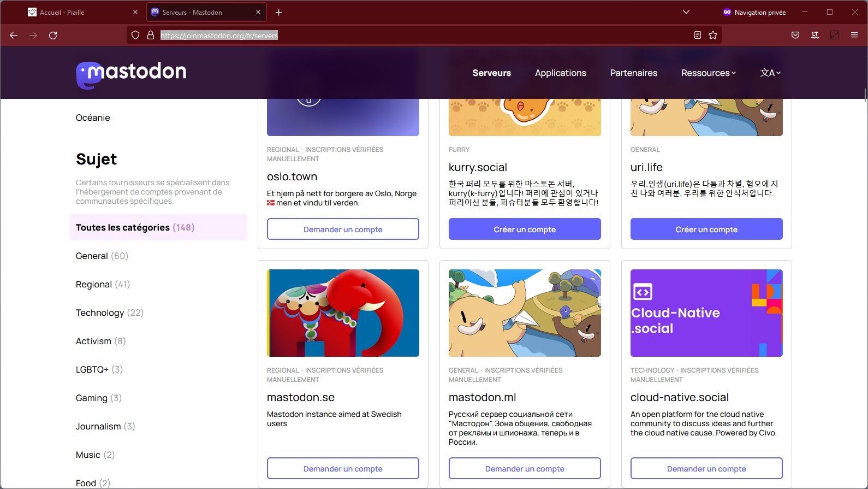Screen dimensions: 868x489
Task: Open site security shield info
Action: click(x=135, y=36)
